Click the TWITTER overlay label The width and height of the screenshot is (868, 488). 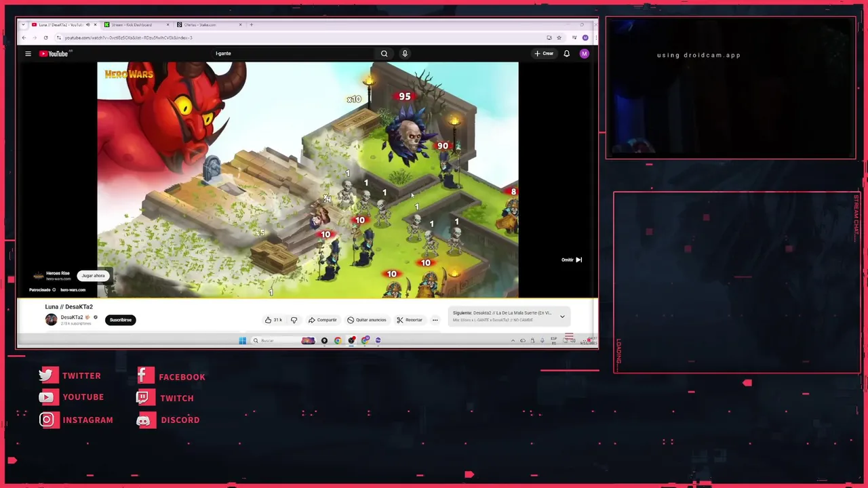click(x=81, y=375)
